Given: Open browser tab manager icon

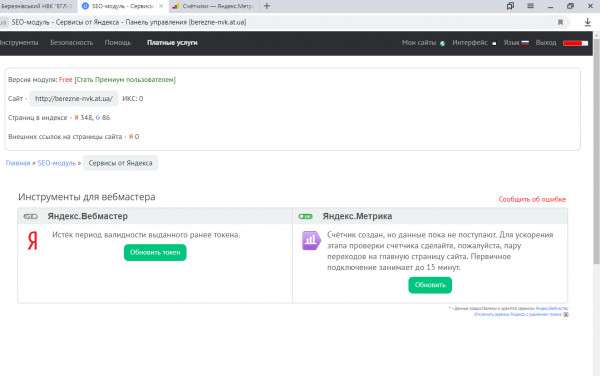Looking at the screenshot, I should tap(510, 6).
